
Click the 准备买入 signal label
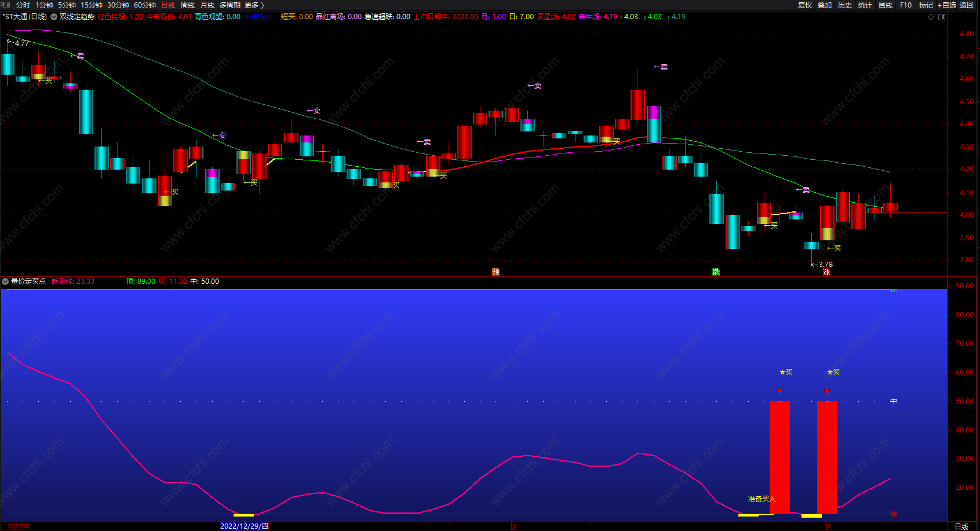tap(762, 499)
